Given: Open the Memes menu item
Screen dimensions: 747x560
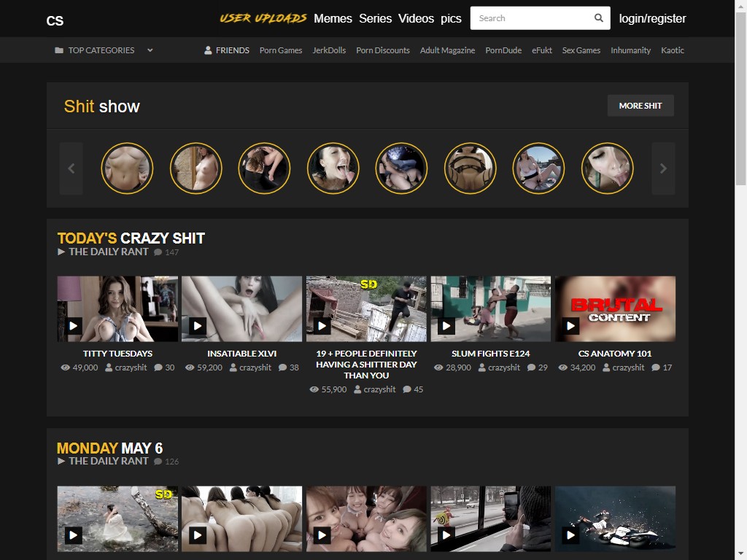Looking at the screenshot, I should (333, 18).
